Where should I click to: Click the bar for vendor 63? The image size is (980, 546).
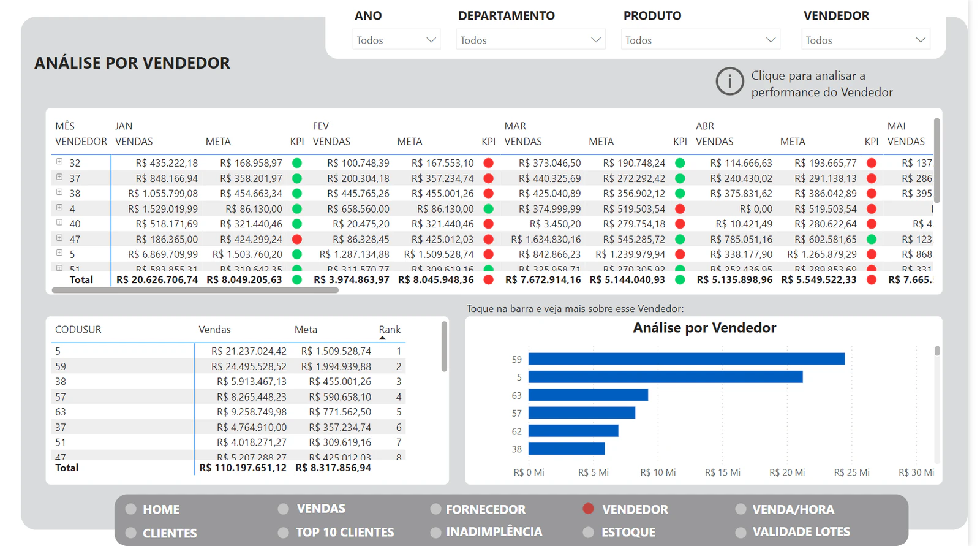(x=588, y=395)
